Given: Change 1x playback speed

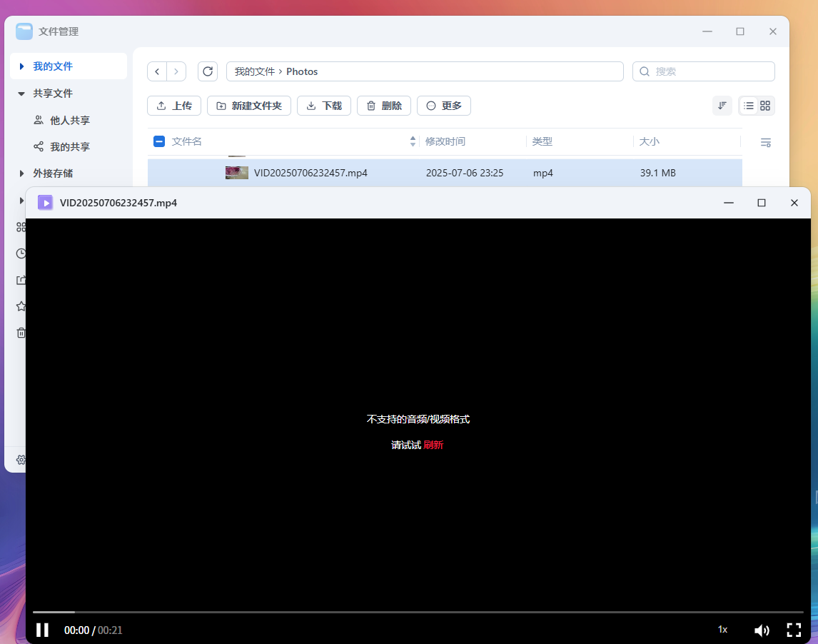Looking at the screenshot, I should click(722, 630).
